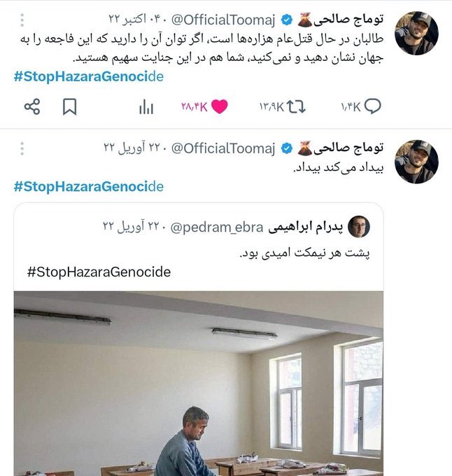This screenshot has height=476, width=452.
Task: Open the quoted author's small avatar
Action: click(358, 227)
